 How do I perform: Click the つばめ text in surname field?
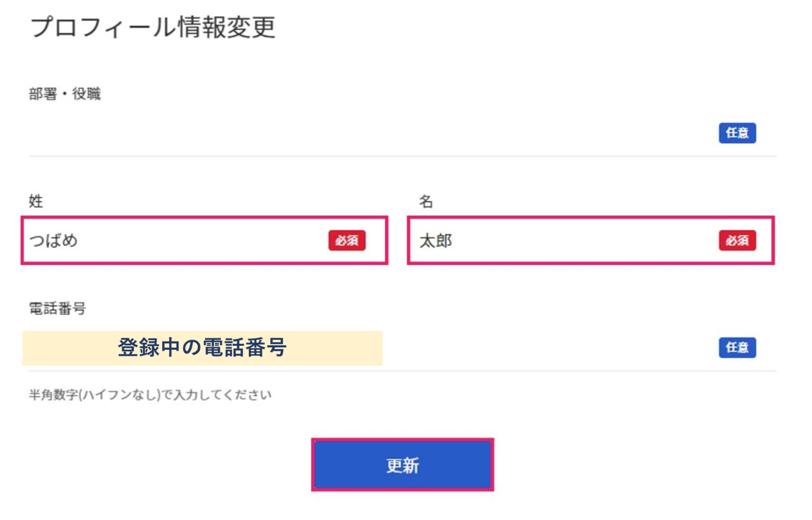pyautogui.click(x=53, y=240)
